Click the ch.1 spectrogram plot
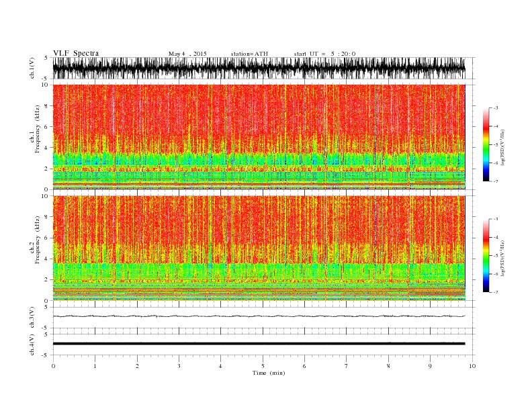Screen dimensions: 532x411 [x=259, y=136]
